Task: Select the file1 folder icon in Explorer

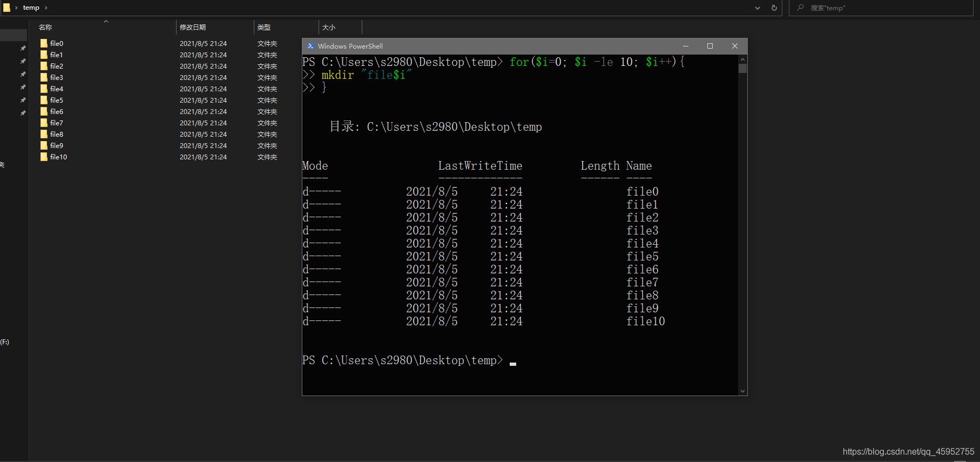Action: (x=44, y=55)
